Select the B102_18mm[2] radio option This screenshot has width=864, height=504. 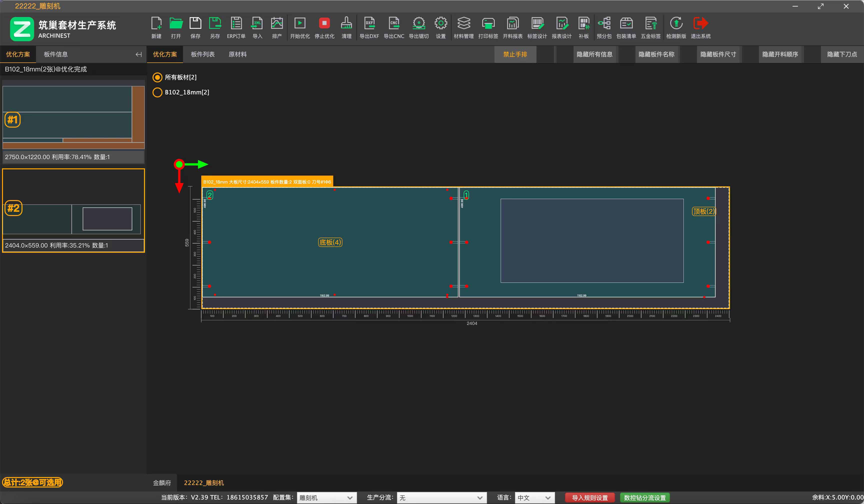click(x=157, y=92)
